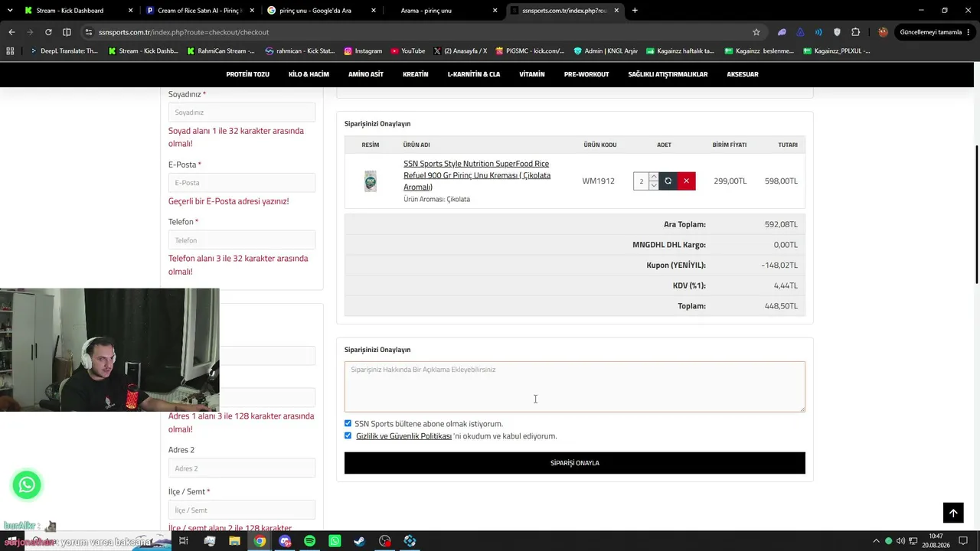Open WhatsApp from the taskbar
This screenshot has height=551, width=980.
(335, 541)
